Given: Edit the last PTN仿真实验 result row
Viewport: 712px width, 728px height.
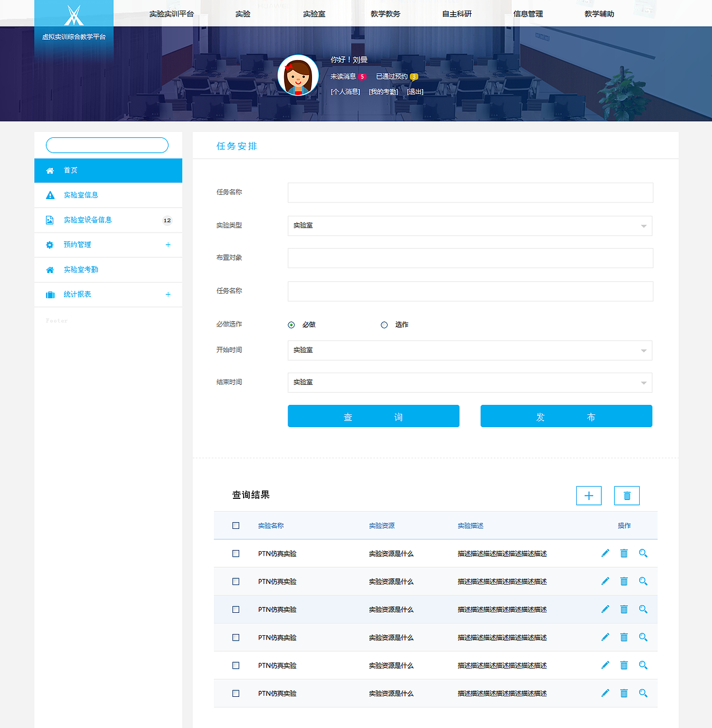Looking at the screenshot, I should (605, 693).
